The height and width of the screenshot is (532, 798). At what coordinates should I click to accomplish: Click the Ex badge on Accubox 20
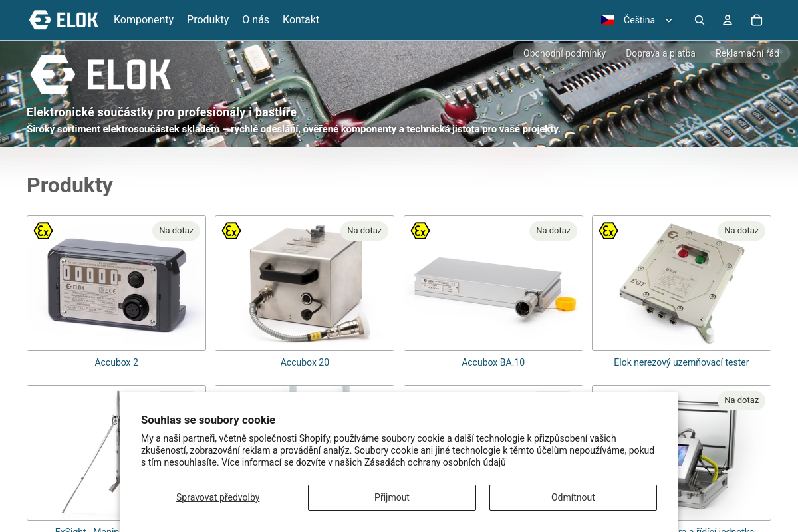click(231, 231)
